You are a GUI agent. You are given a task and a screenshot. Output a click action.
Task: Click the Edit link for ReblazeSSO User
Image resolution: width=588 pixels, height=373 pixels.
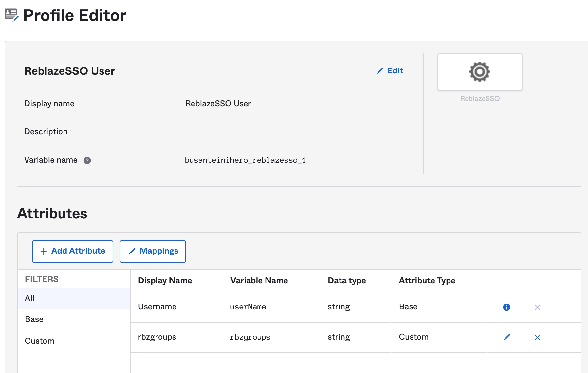(390, 71)
